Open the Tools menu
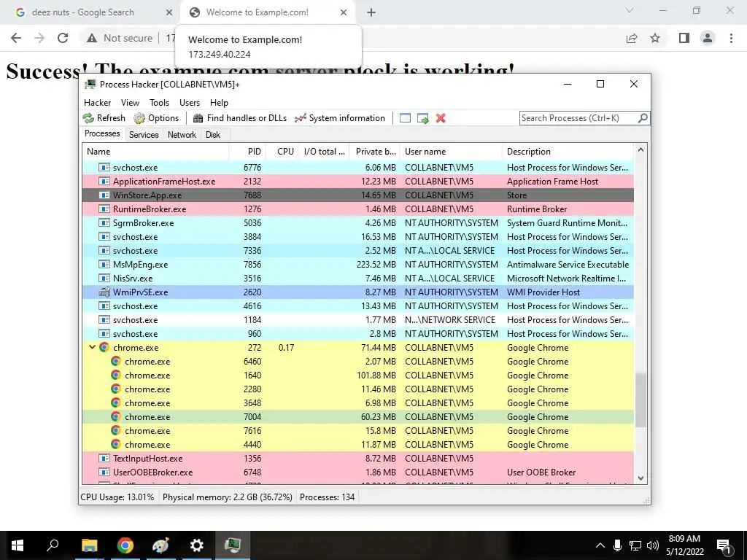 (x=159, y=102)
